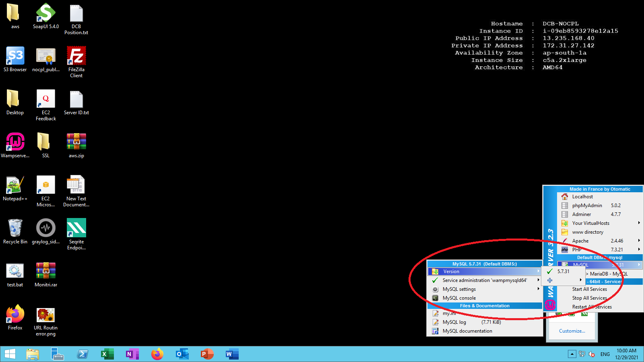
Task: Select the checked MySQL version 5.7.31
Action: (x=563, y=271)
